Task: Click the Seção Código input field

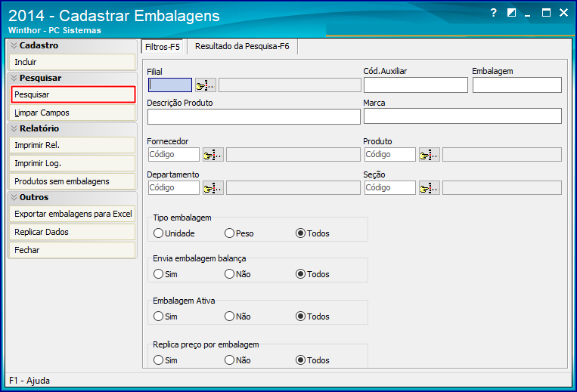Action: (x=390, y=188)
